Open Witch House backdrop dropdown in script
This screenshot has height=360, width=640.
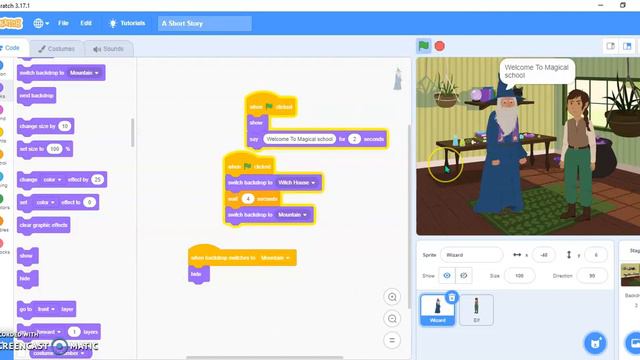tap(297, 183)
